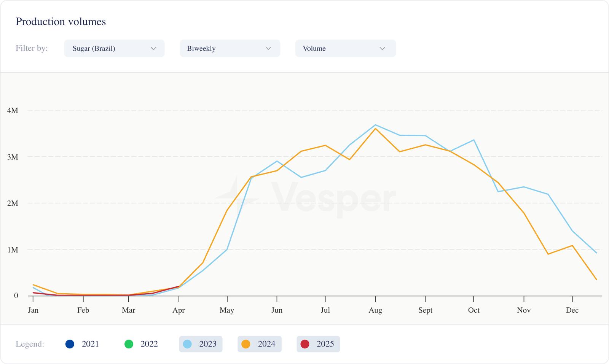
Task: Click the green 2022 legend dot
Action: [129, 344]
